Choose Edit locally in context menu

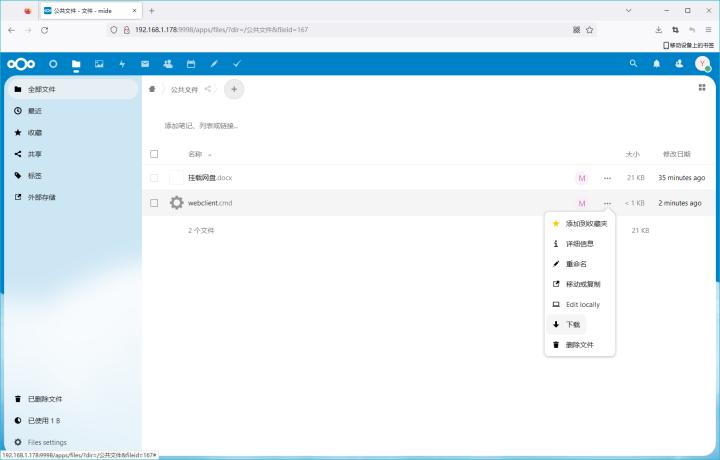pyautogui.click(x=579, y=304)
